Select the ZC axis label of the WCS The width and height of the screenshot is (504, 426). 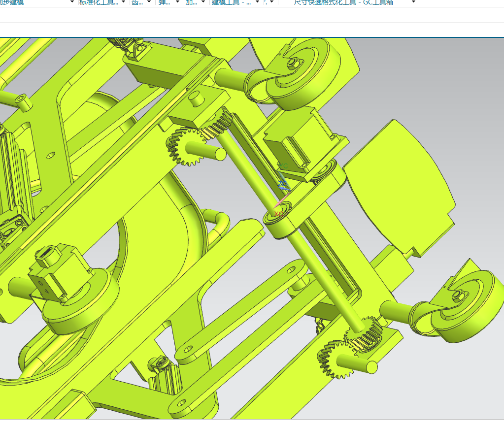(x=282, y=184)
